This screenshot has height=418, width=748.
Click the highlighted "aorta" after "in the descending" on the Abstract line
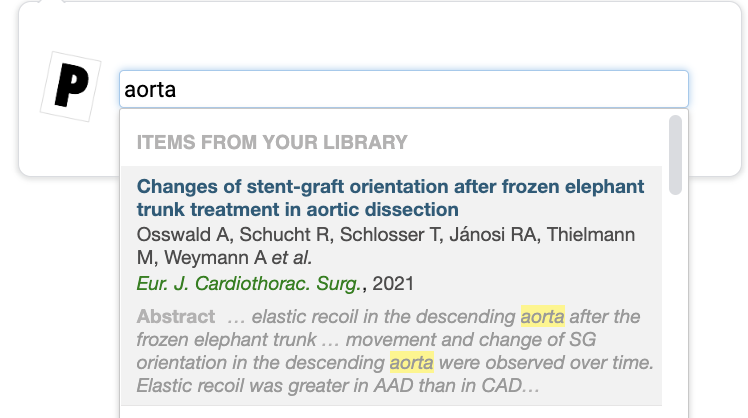542,316
